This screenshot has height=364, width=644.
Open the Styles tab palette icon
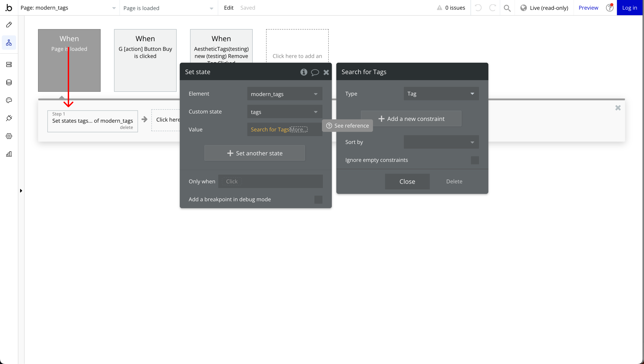point(9,100)
